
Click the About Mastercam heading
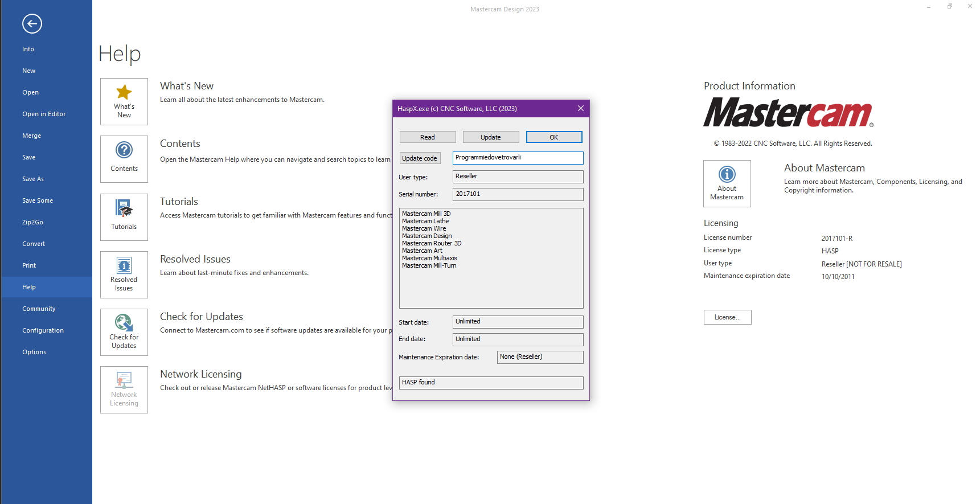tap(825, 168)
